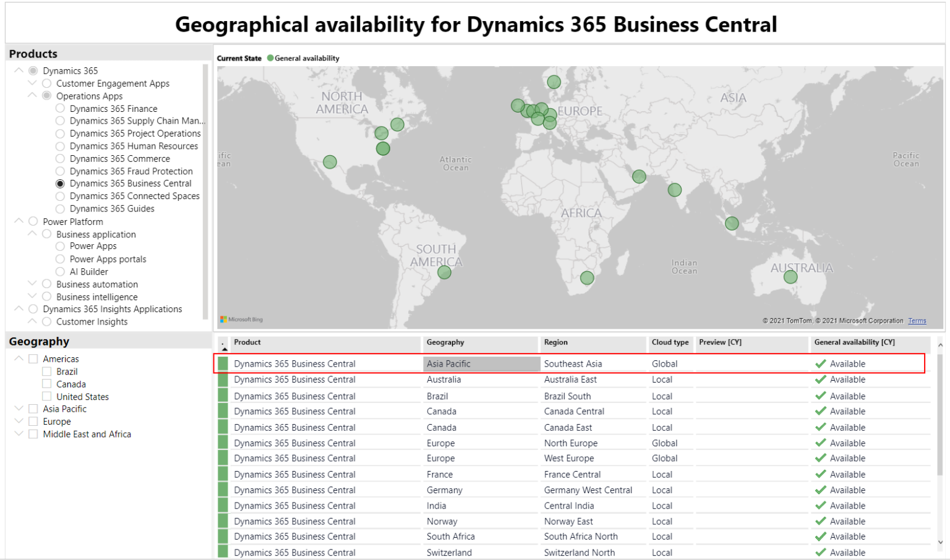This screenshot has width=950, height=560.
Task: Click the Cloud type column header
Action: (x=670, y=342)
